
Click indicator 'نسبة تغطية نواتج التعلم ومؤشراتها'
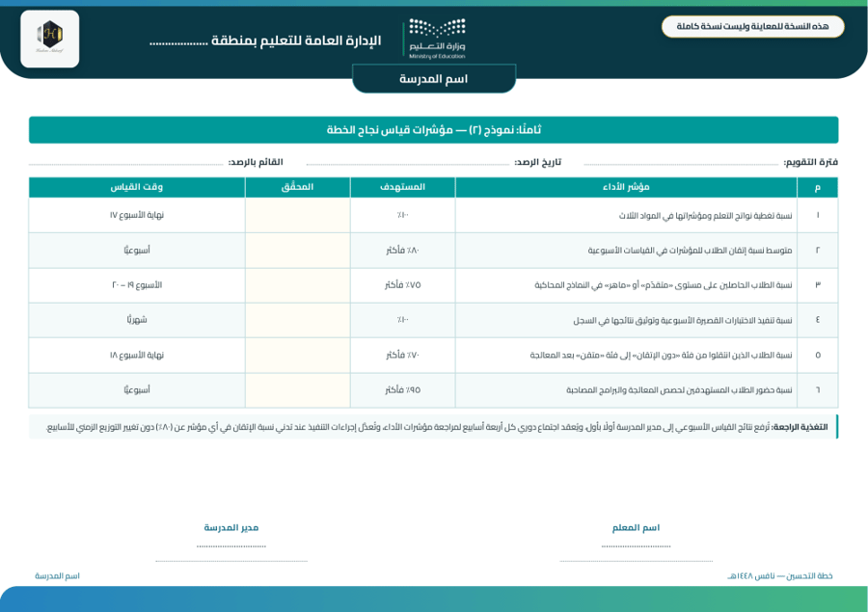(705, 215)
